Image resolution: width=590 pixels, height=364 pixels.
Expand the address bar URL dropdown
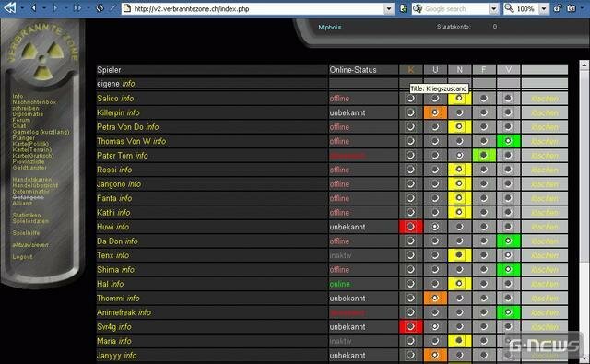click(x=389, y=8)
